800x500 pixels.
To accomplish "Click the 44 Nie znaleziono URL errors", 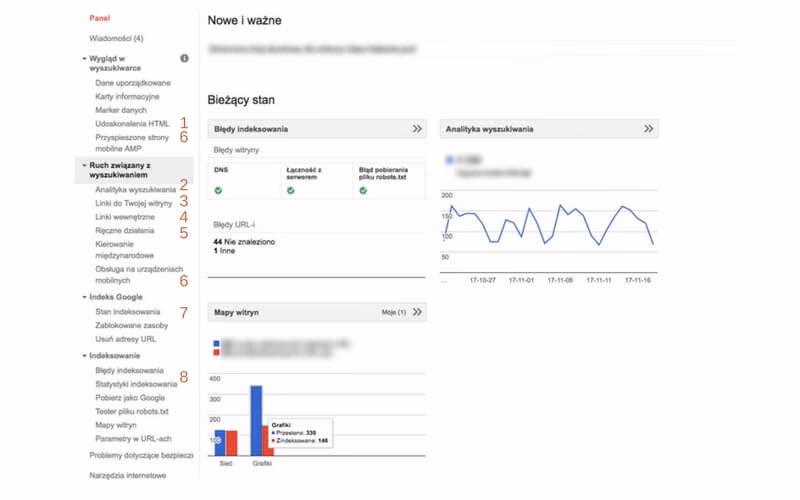I will (244, 242).
